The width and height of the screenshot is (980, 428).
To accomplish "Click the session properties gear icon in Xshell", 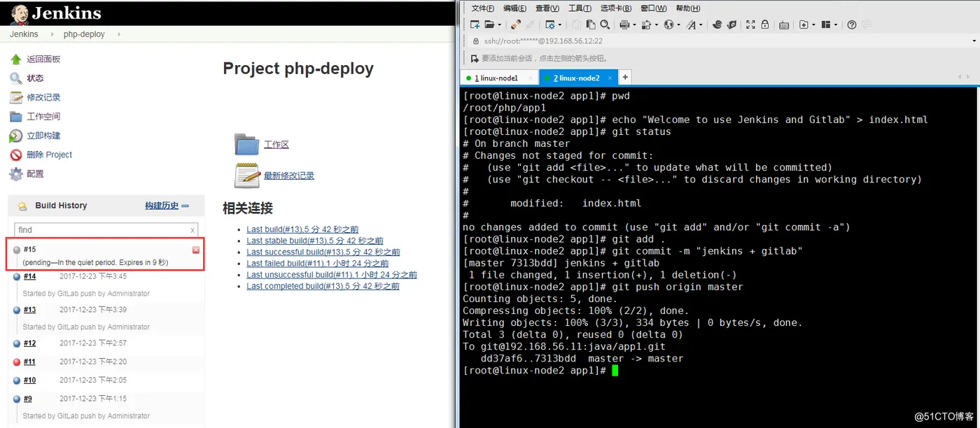I will (x=550, y=24).
